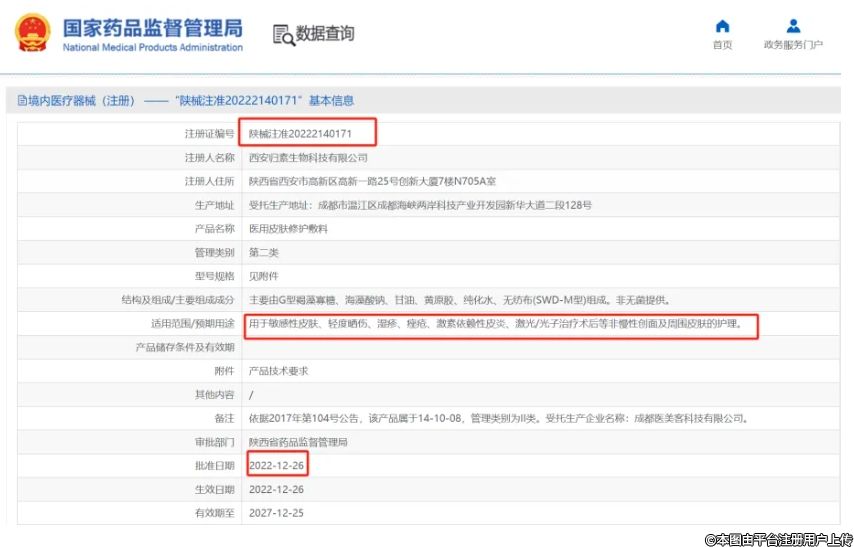This screenshot has width=854, height=547.
Task: Open the 产品技术要求 attachment
Action: tap(281, 370)
